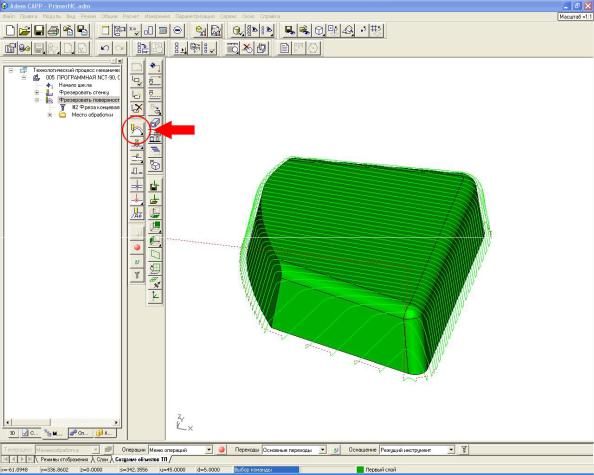Click the circle-minus icon in top toolbar
Screen dimensions: 594x475
pyautogui.click(x=178, y=30)
